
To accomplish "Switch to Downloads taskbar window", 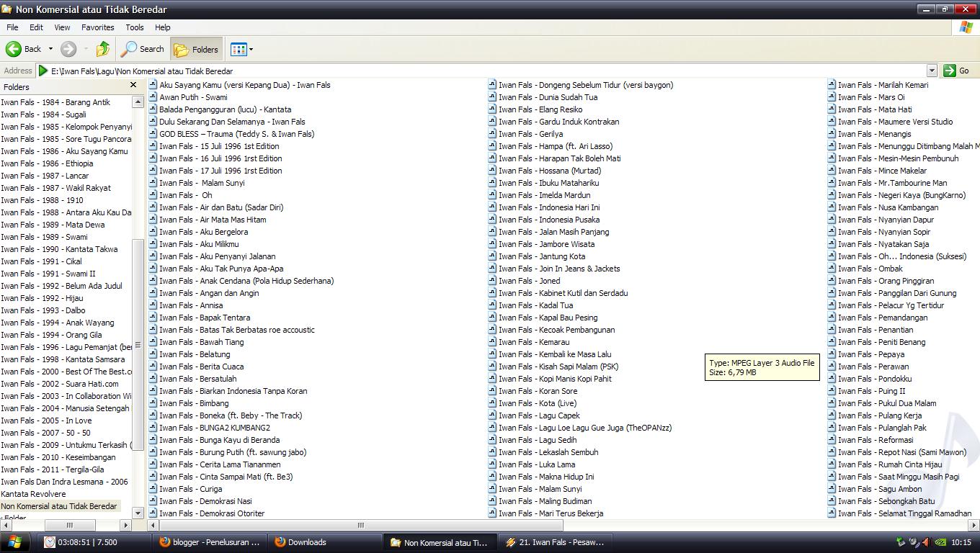I will [x=326, y=542].
